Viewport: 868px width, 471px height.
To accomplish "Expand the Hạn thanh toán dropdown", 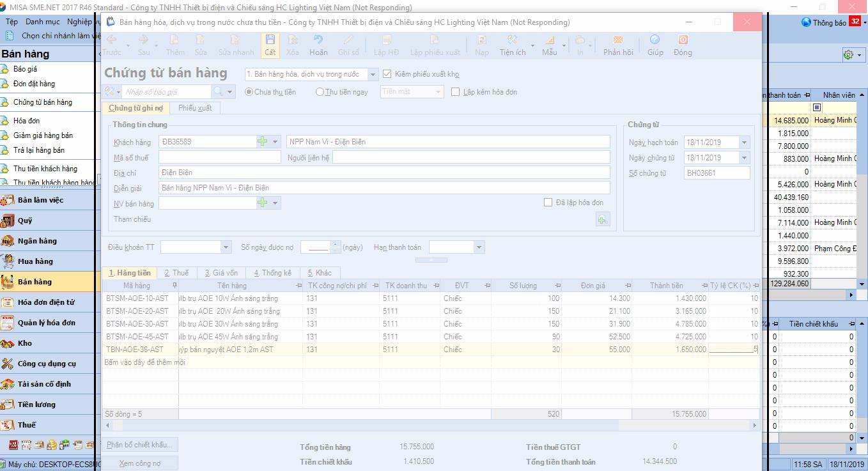I will pos(479,247).
